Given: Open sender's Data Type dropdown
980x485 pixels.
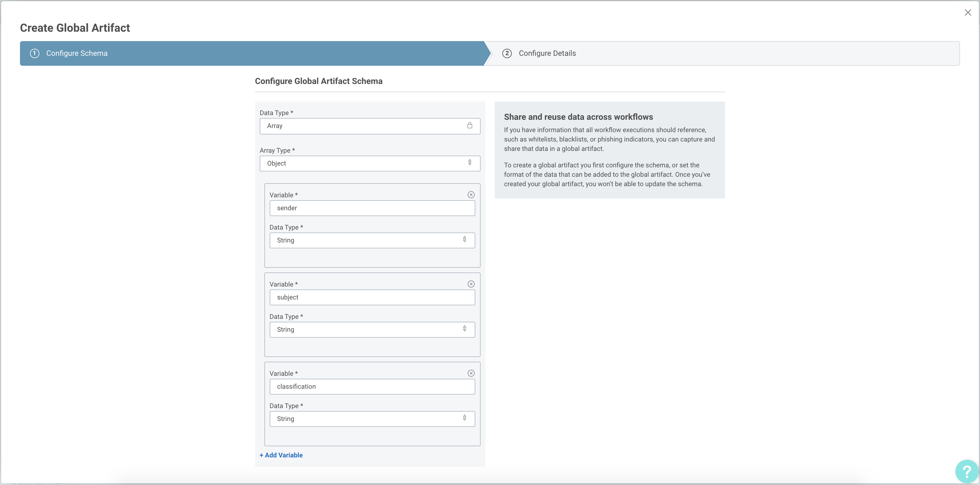Looking at the screenshot, I should (372, 240).
